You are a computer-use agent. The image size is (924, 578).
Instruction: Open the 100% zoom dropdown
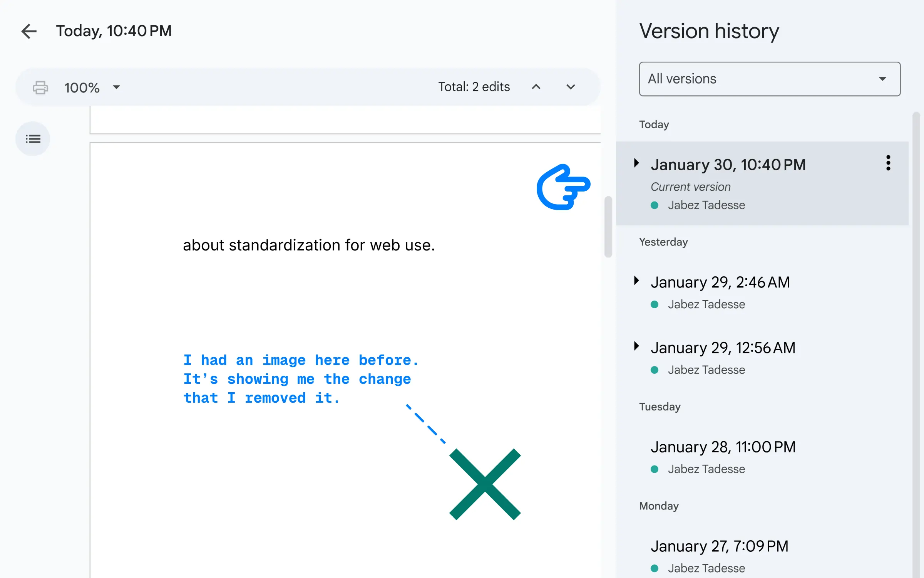pyautogui.click(x=92, y=87)
